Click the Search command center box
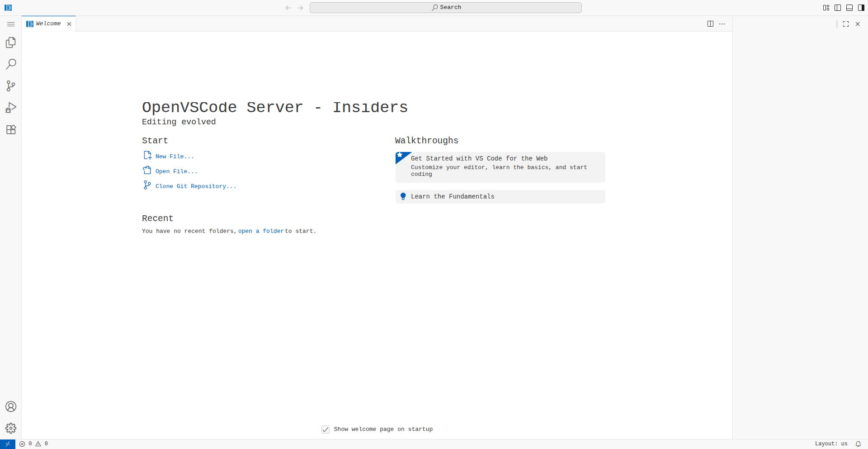The height and width of the screenshot is (449, 868). click(445, 8)
